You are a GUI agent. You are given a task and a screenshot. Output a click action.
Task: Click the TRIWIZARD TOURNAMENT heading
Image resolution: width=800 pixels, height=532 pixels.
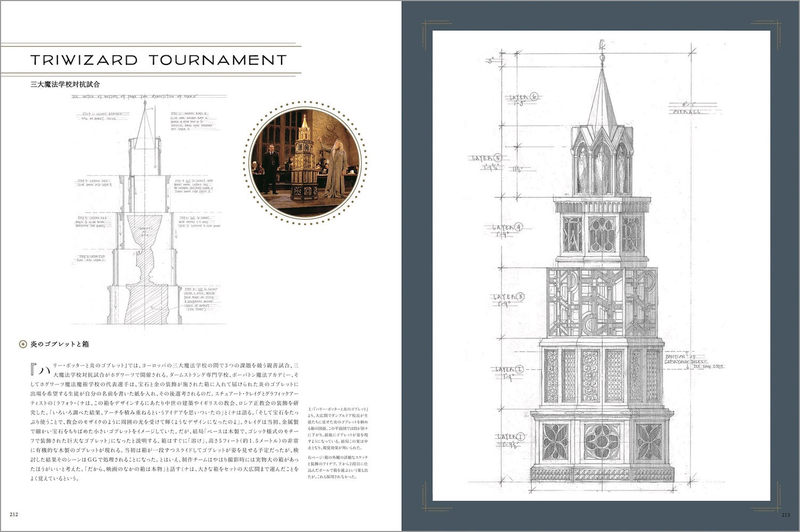click(x=159, y=60)
